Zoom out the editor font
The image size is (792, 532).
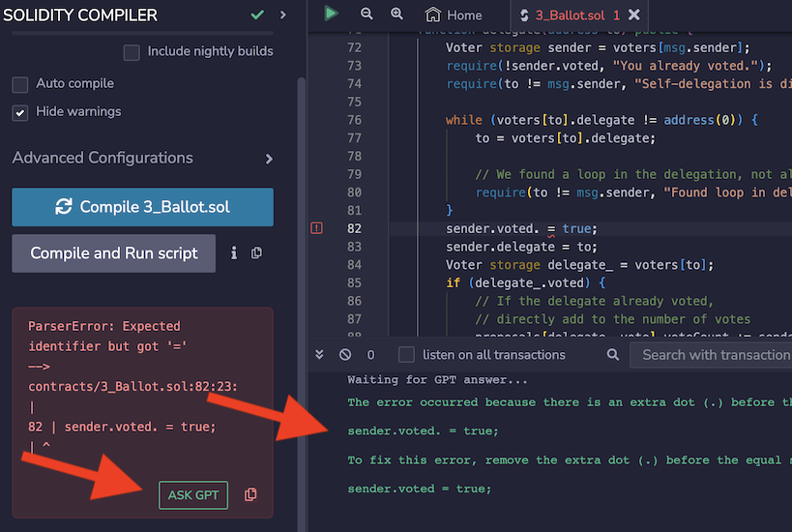(367, 15)
